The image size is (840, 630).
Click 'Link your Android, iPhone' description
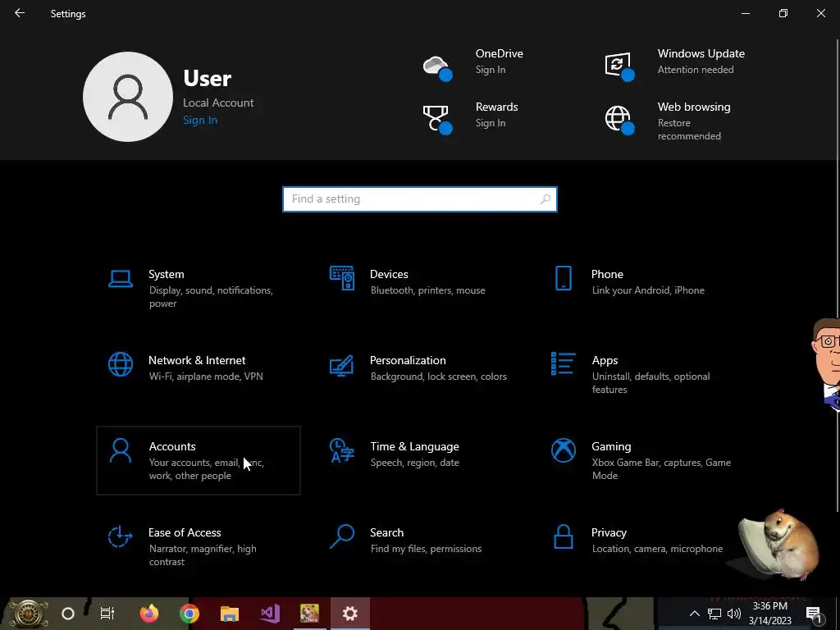tap(648, 290)
